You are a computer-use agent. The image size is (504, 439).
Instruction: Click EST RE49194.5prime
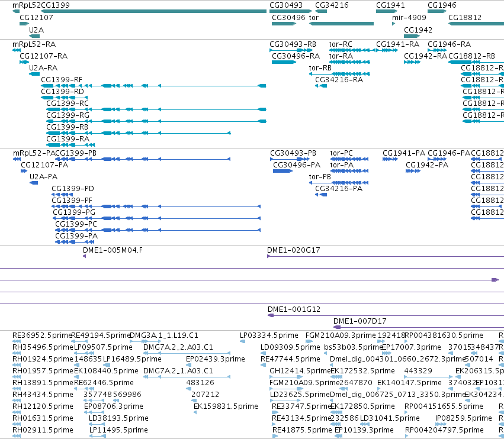101,335
